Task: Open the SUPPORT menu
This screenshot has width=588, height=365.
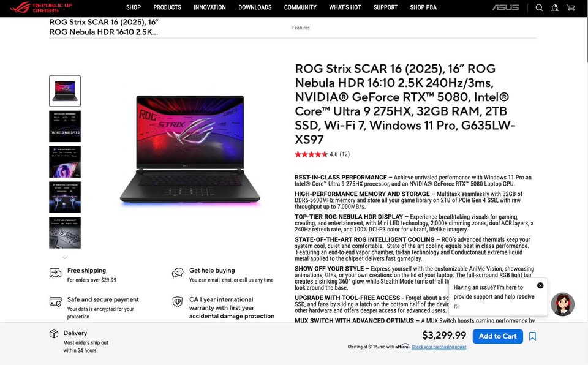Action: (385, 7)
